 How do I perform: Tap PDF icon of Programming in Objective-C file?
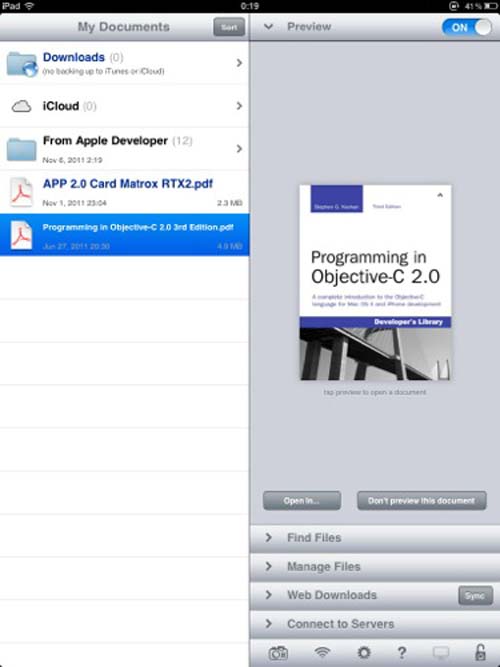21,235
